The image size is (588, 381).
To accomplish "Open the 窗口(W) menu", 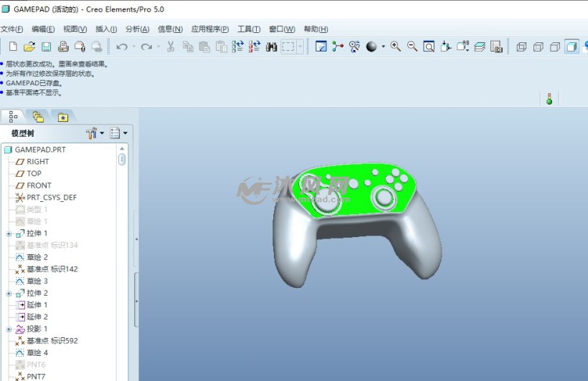I will click(282, 29).
